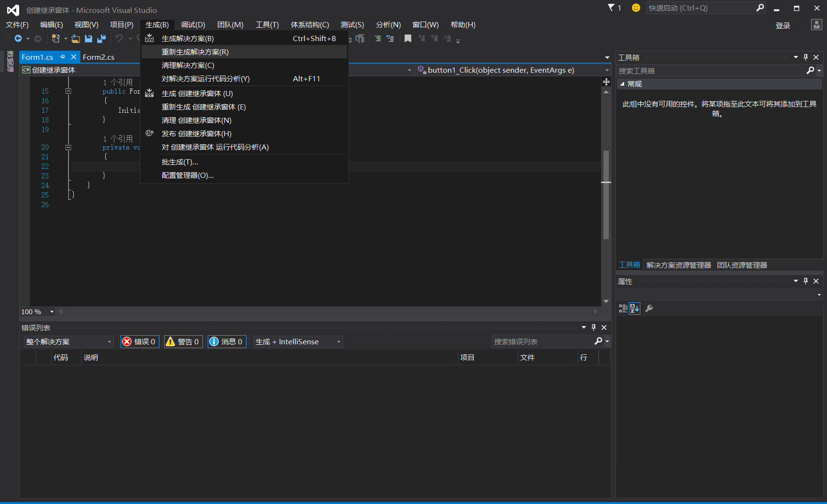Click the search icon in the toolbox search box

[810, 70]
